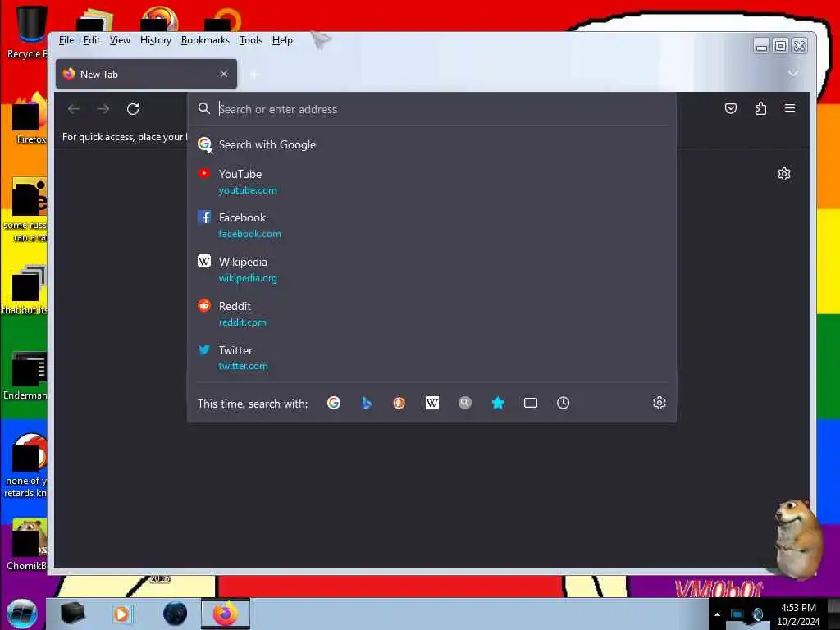This screenshot has height=630, width=840.
Task: Search this time with Wikipedia icon
Action: coord(431,403)
